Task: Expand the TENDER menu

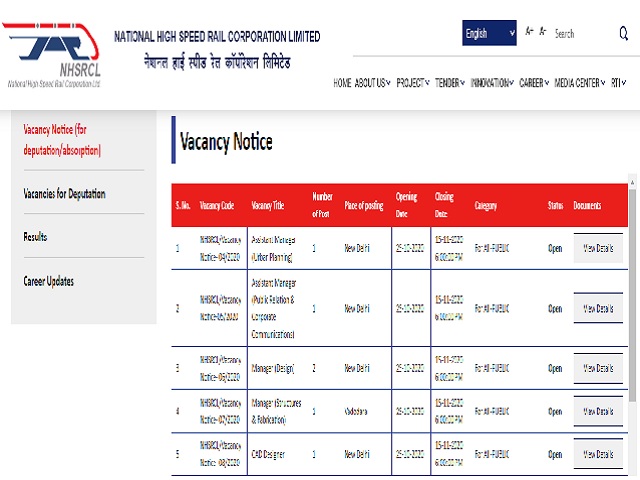Action: click(450, 83)
